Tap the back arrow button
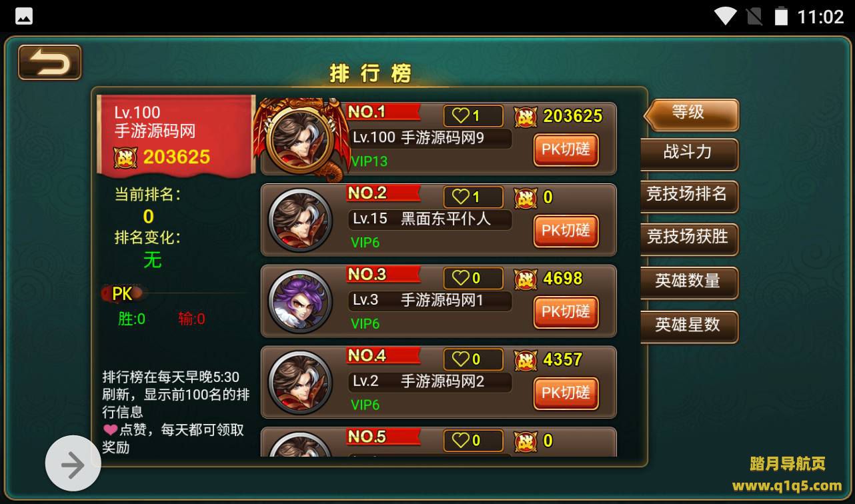Screen dimensions: 855x504 click(x=50, y=63)
